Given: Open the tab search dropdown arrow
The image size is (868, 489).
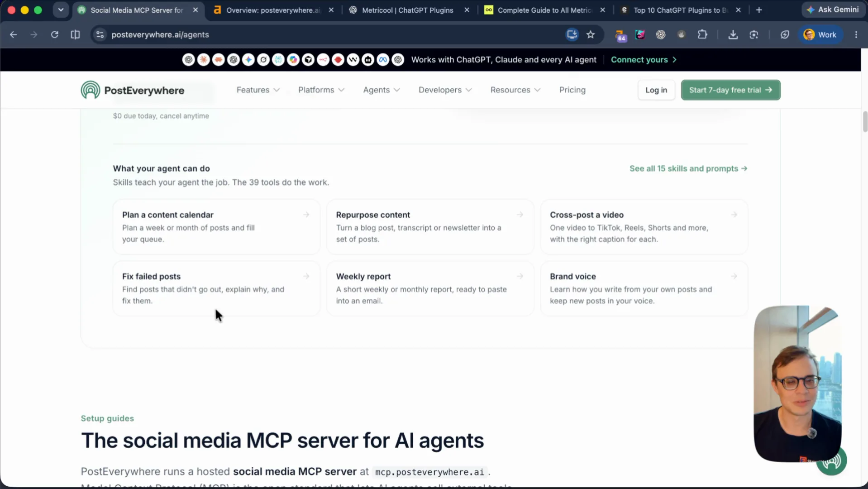Looking at the screenshot, I should tap(61, 10).
